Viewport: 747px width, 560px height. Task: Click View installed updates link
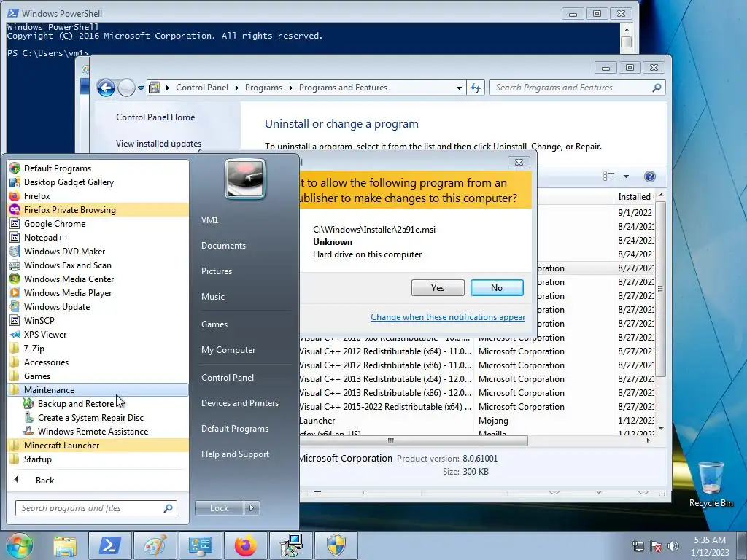click(x=158, y=144)
